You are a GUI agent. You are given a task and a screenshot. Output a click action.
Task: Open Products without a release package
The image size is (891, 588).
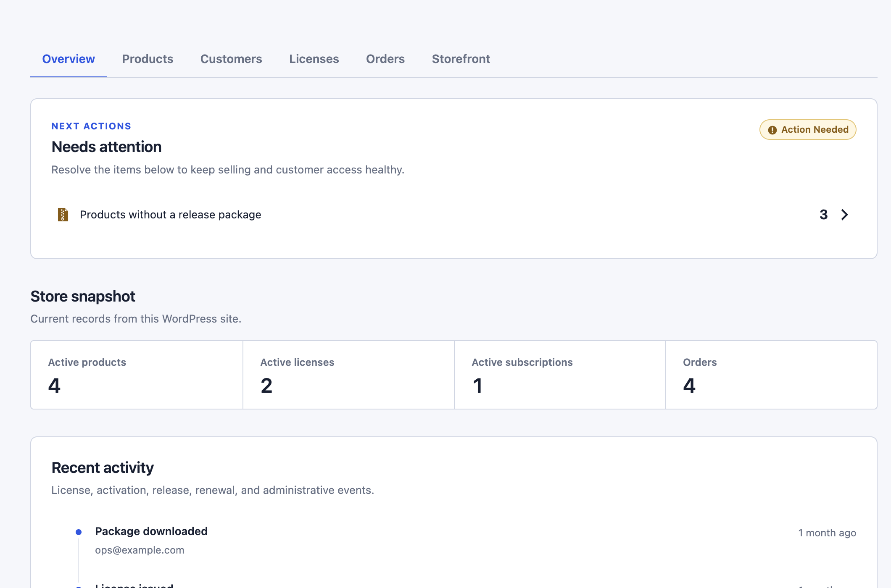tap(453, 215)
